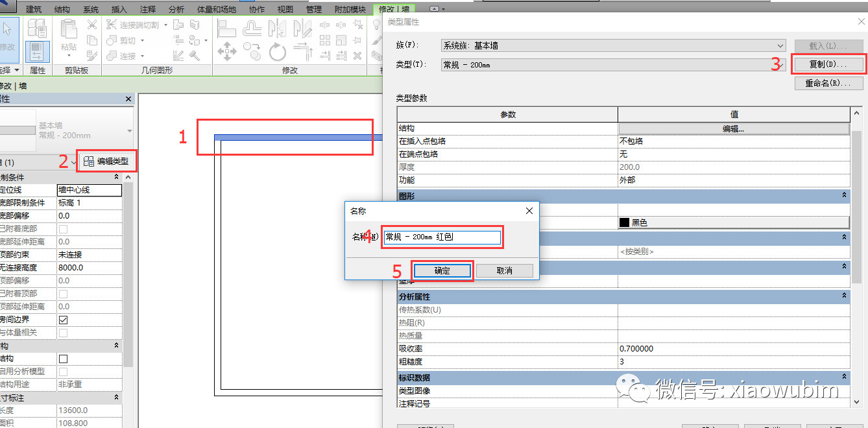Viewport: 868px width, 428px height.
Task: Toggle the 结构 checkbox in properties
Action: [x=63, y=359]
